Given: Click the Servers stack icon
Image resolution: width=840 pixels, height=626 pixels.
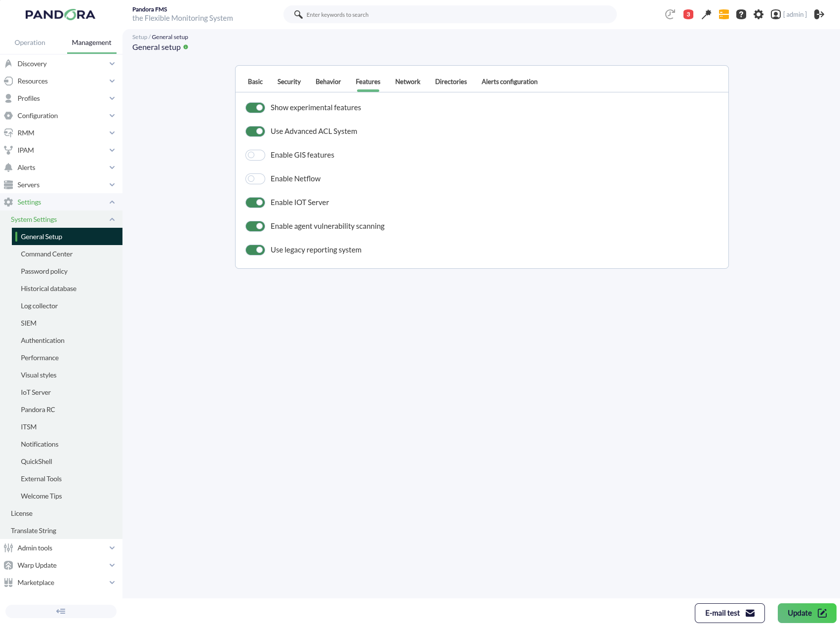Looking at the screenshot, I should [8, 185].
